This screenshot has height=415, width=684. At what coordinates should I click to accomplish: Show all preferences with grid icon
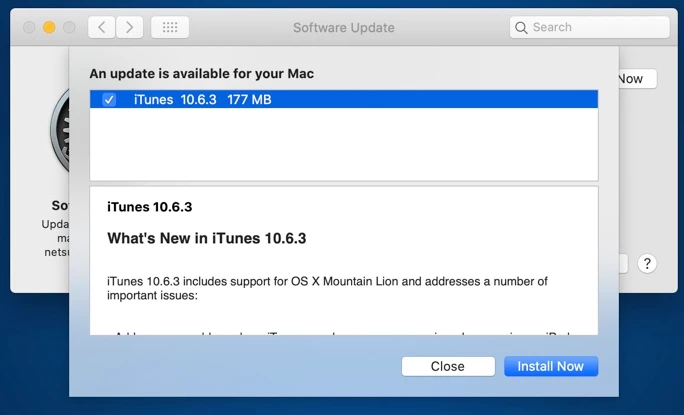[170, 27]
